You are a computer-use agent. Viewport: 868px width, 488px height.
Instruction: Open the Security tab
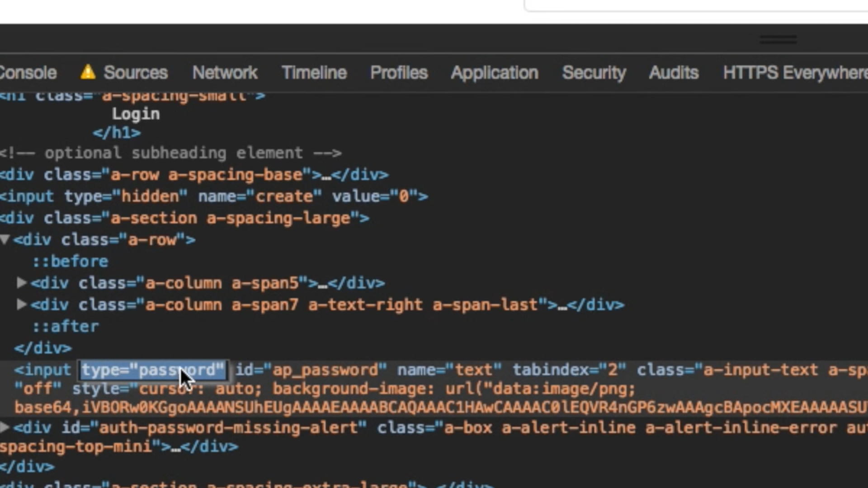[x=594, y=73]
